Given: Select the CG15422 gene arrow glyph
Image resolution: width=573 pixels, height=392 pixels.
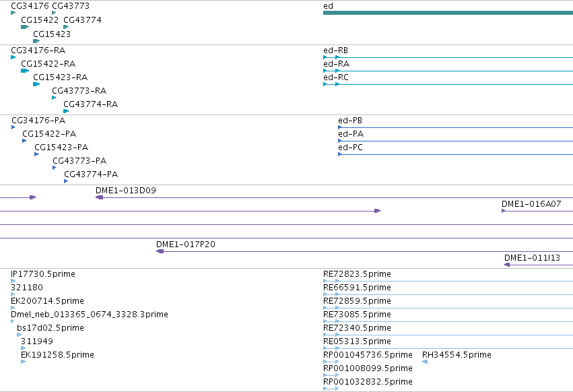Looking at the screenshot, I should pyautogui.click(x=25, y=27).
